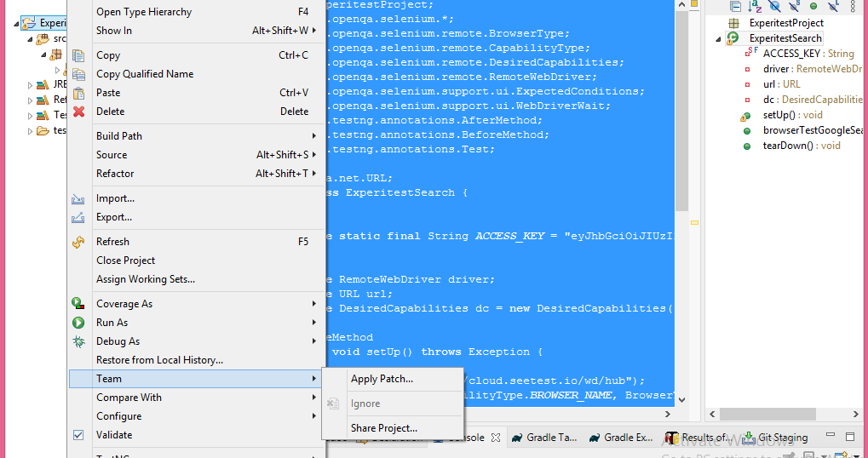The height and width of the screenshot is (458, 868).
Task: Collapse the src folder node
Action: pyautogui.click(x=31, y=39)
